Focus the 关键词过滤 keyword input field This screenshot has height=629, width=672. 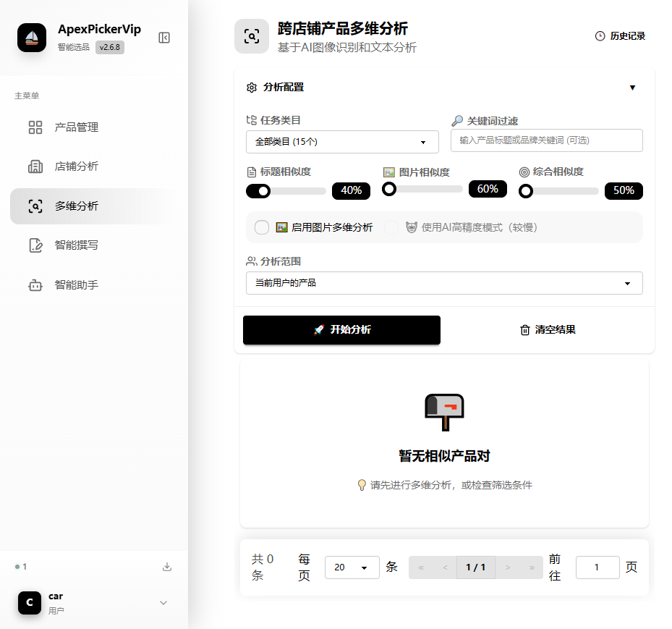(x=546, y=140)
